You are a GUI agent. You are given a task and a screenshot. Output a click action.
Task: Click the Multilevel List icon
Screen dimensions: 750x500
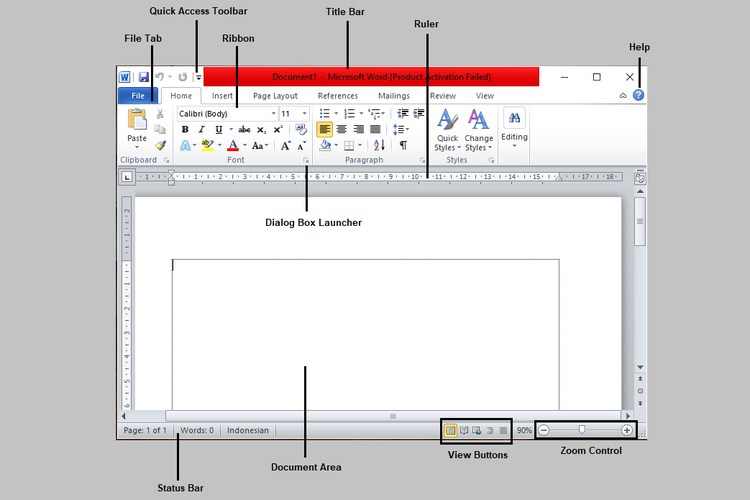pyautogui.click(x=374, y=113)
